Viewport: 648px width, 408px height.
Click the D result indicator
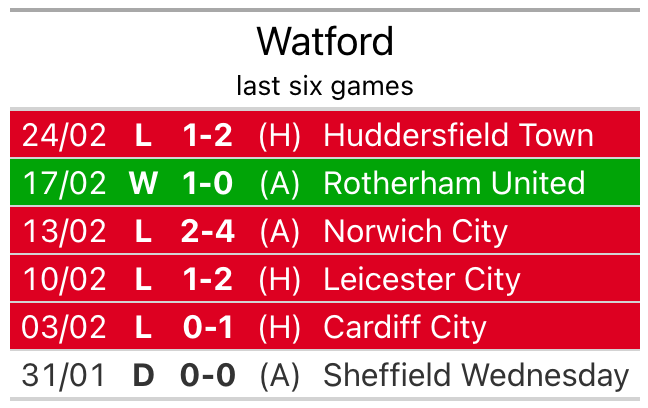click(143, 375)
